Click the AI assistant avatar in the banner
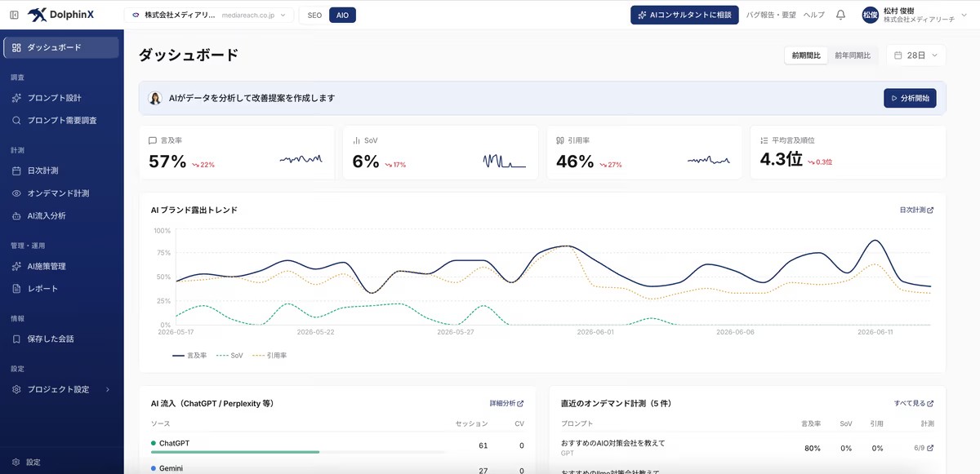The width and height of the screenshot is (980, 474). [x=155, y=98]
